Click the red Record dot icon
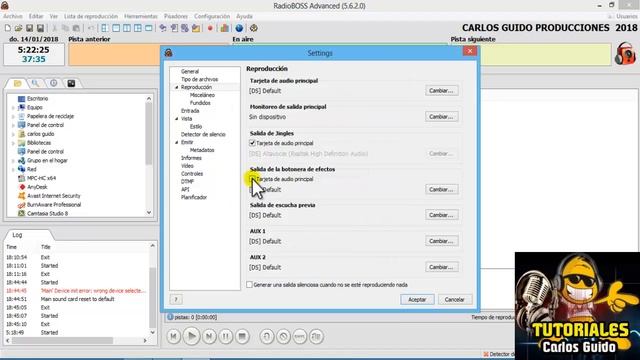Viewport: 640px width, 360px height. point(210,28)
